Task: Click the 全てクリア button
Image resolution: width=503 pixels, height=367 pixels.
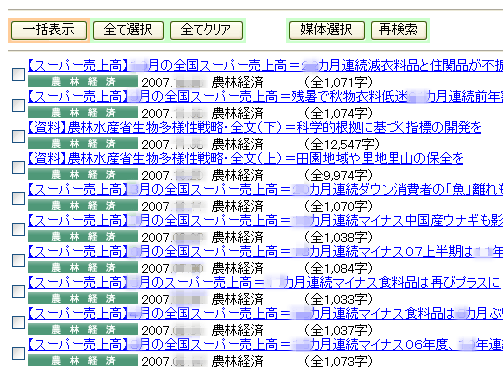Action: (x=206, y=30)
